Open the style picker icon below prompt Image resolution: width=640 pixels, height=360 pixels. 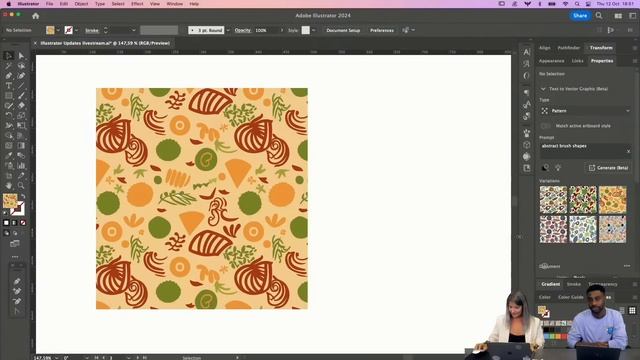pyautogui.click(x=545, y=168)
